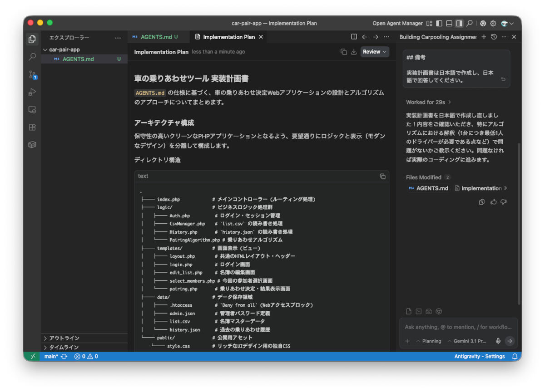Undo the 備考 message with revert arrow
The image size is (545, 392).
[503, 79]
